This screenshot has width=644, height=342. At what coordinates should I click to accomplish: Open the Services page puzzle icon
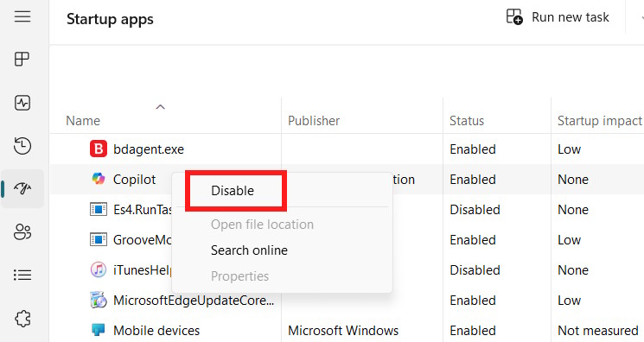tap(22, 318)
